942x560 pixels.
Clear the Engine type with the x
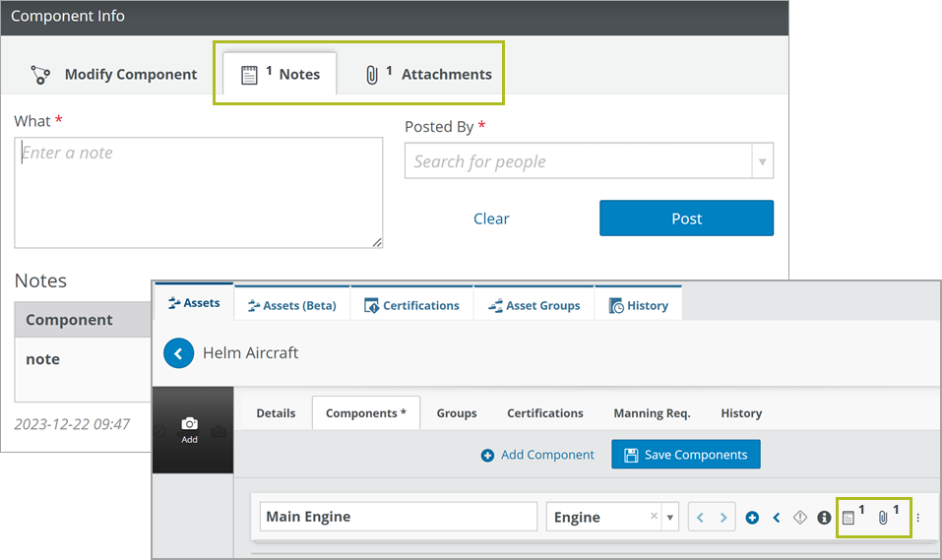654,516
